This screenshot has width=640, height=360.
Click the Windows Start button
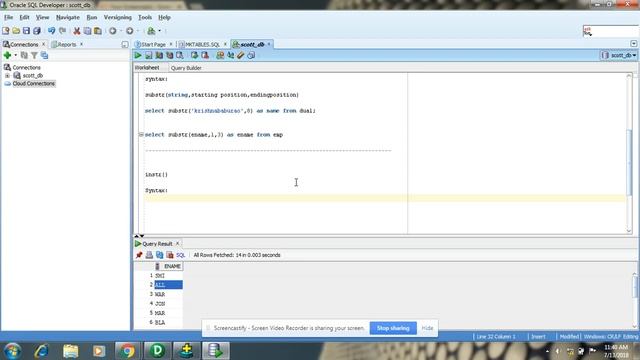click(x=13, y=351)
